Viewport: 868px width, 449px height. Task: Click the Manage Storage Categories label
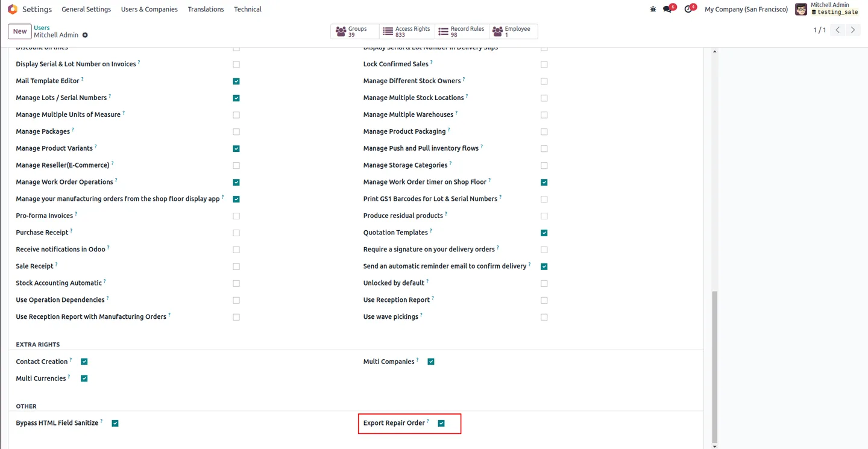(x=405, y=165)
